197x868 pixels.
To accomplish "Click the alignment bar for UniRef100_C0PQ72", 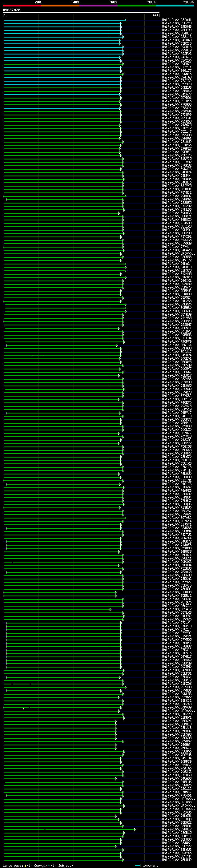I will pos(64,64).
